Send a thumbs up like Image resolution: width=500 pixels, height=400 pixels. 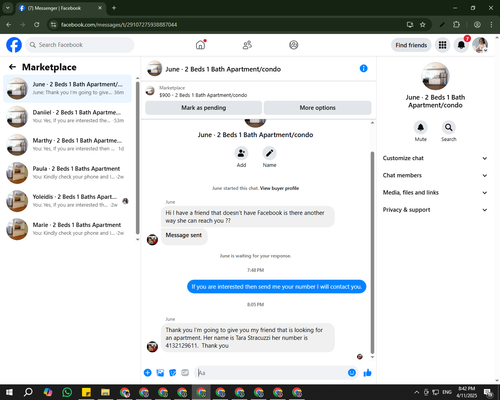click(367, 373)
